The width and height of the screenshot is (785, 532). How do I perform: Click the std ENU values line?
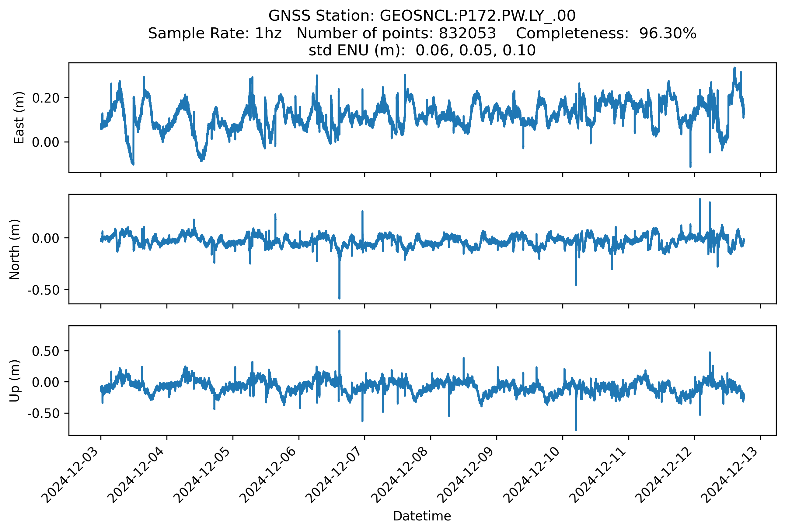pos(422,51)
